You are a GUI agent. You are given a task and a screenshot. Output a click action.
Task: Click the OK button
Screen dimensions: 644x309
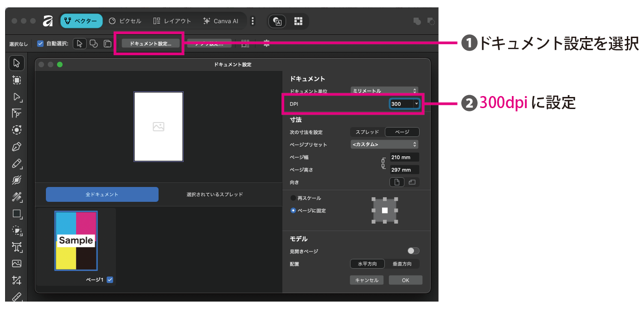click(405, 280)
